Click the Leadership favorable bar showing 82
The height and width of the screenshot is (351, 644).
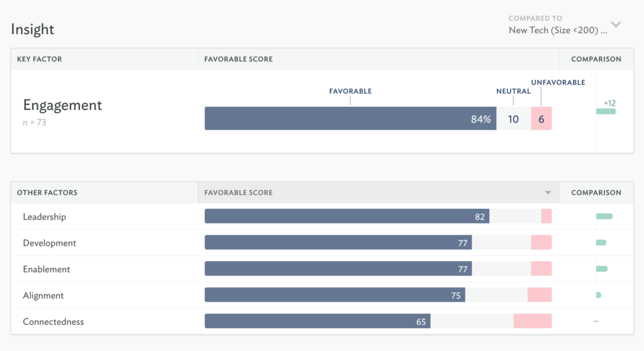[x=347, y=216]
